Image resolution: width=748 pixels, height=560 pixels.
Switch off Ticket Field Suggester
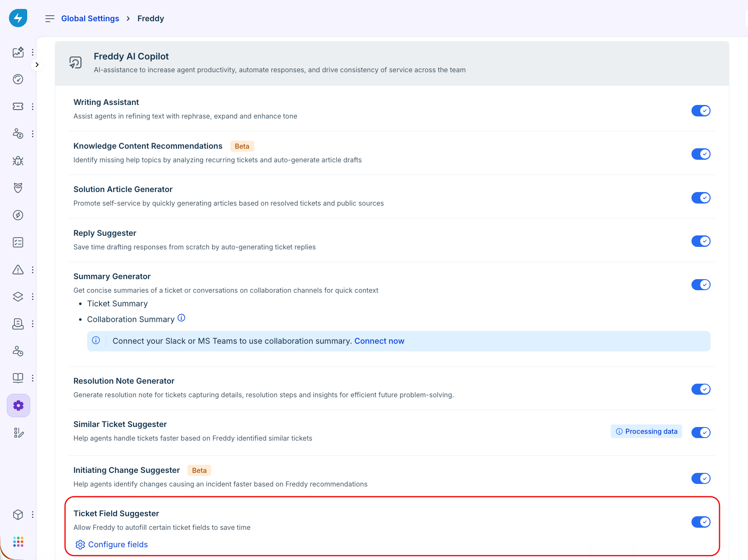[x=701, y=522]
